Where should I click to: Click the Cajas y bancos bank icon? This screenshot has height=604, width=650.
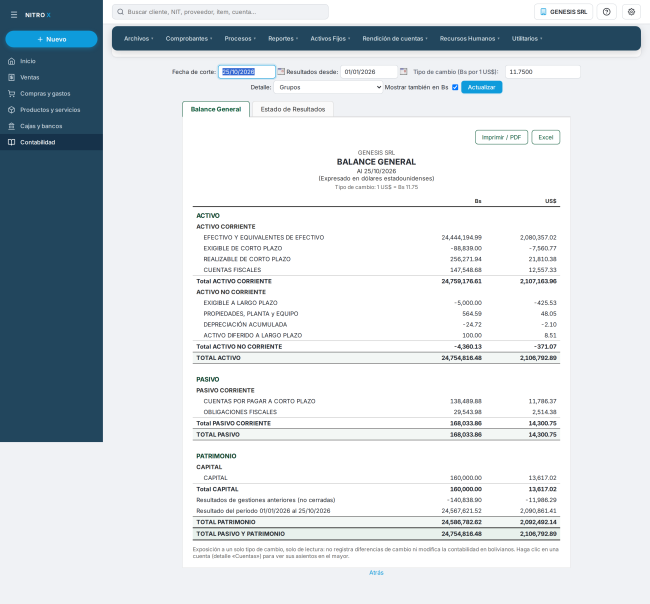tap(12, 126)
